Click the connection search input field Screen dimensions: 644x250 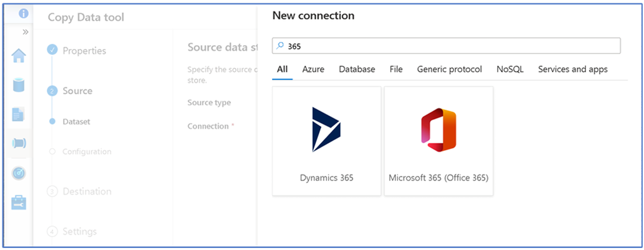pyautogui.click(x=447, y=46)
